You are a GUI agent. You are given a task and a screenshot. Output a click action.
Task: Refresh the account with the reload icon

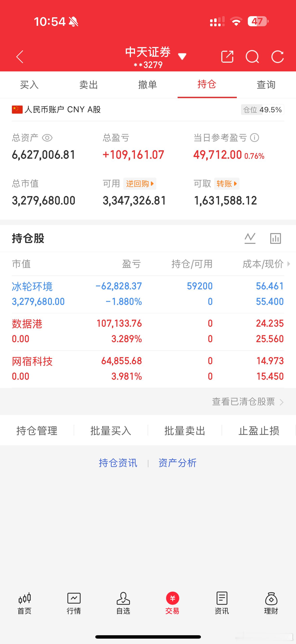tap(278, 57)
